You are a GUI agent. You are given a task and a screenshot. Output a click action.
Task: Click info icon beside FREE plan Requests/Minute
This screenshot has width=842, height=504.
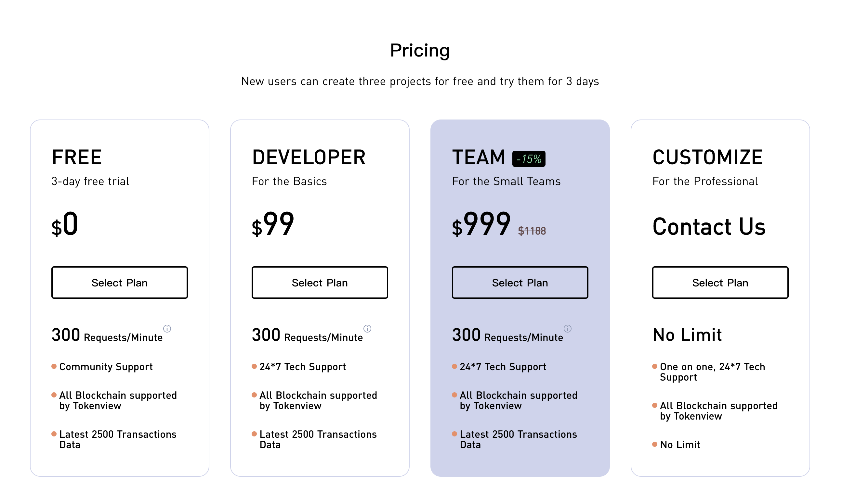click(167, 328)
